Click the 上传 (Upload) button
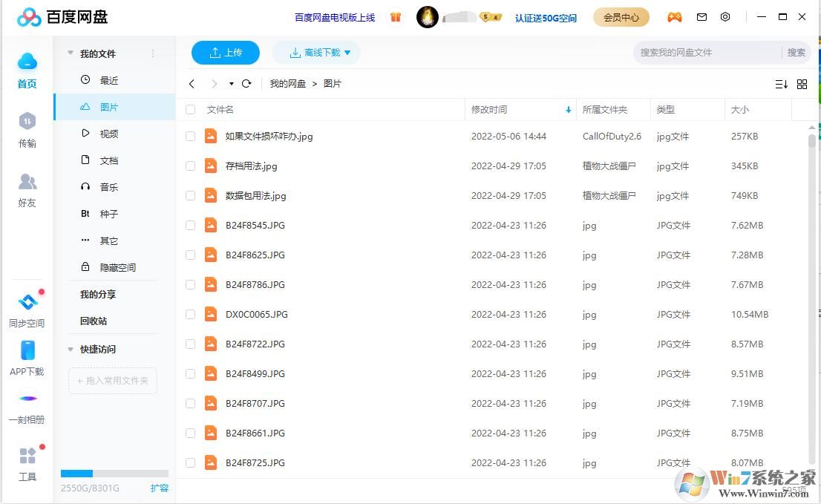This screenshot has width=821, height=504. [226, 53]
